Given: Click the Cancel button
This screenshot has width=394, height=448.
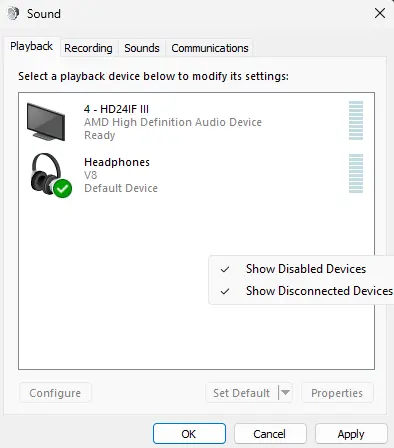Looking at the screenshot, I should click(x=270, y=434).
